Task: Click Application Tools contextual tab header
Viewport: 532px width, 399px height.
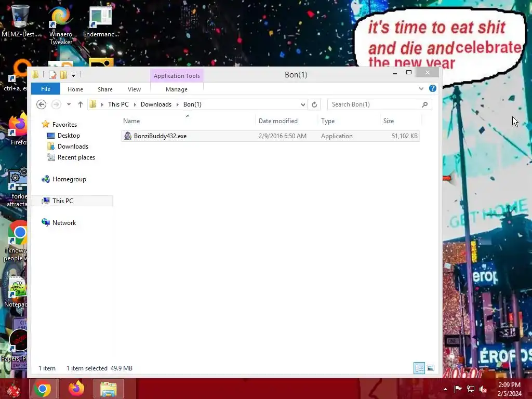Action: click(x=177, y=76)
